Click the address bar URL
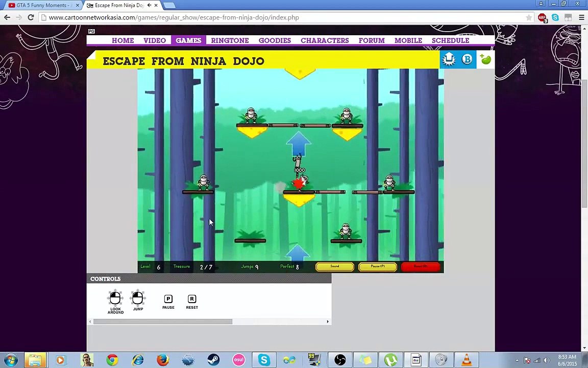The image size is (588, 368). click(174, 17)
